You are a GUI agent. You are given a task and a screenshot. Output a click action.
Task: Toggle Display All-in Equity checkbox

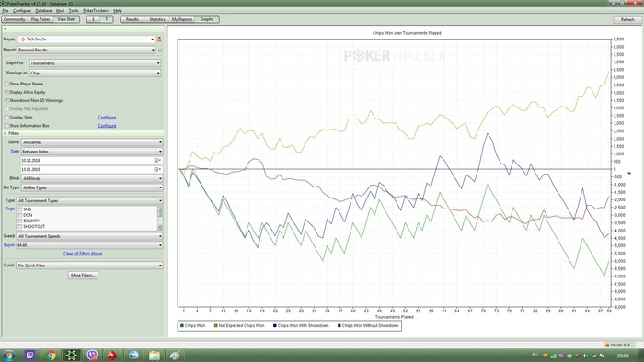tap(6, 92)
